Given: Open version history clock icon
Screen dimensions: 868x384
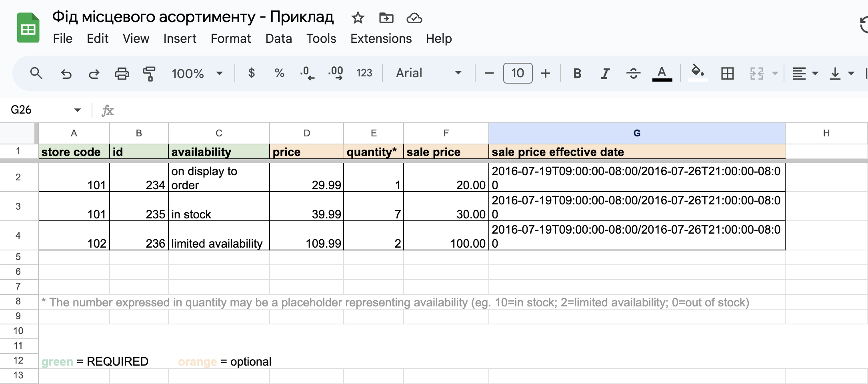Looking at the screenshot, I should point(863,25).
